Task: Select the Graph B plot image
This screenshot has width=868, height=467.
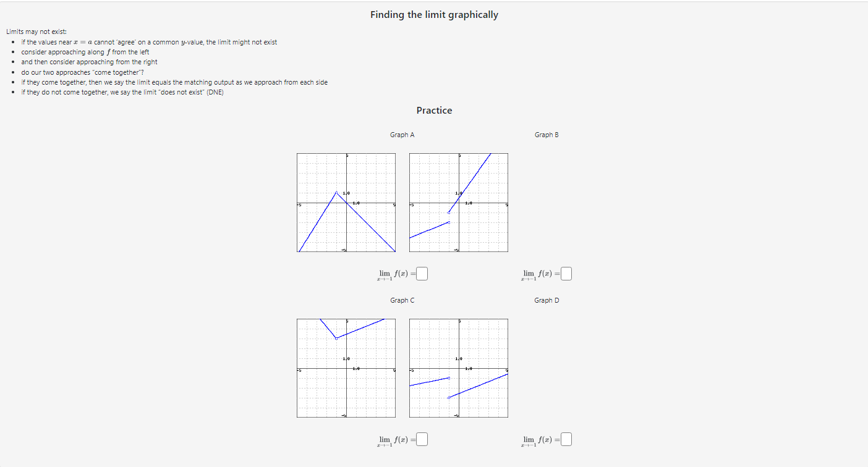Action: [x=458, y=203]
